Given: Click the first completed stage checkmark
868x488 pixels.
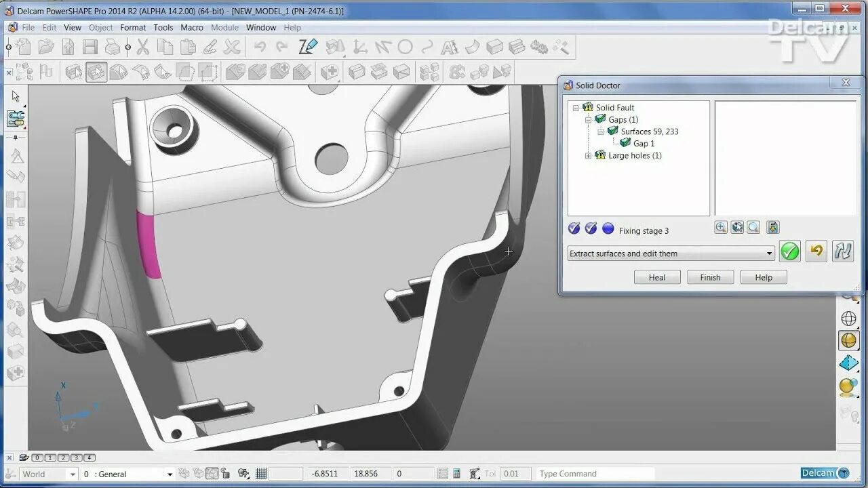Looking at the screenshot, I should [x=574, y=228].
